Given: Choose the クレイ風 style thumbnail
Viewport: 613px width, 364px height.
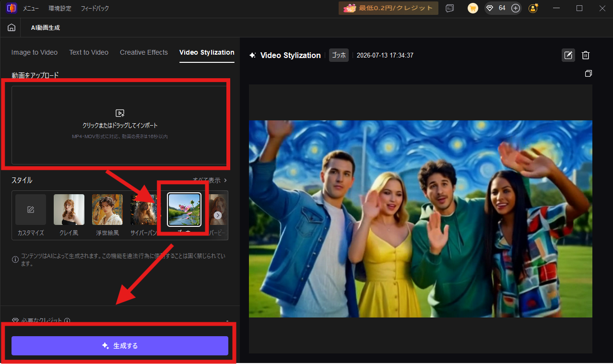Looking at the screenshot, I should coord(69,210).
